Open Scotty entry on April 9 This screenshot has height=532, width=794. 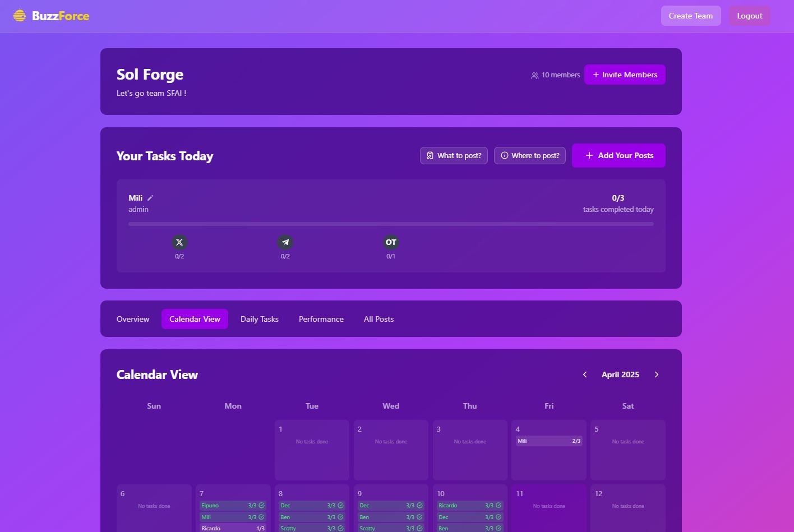tap(391, 528)
